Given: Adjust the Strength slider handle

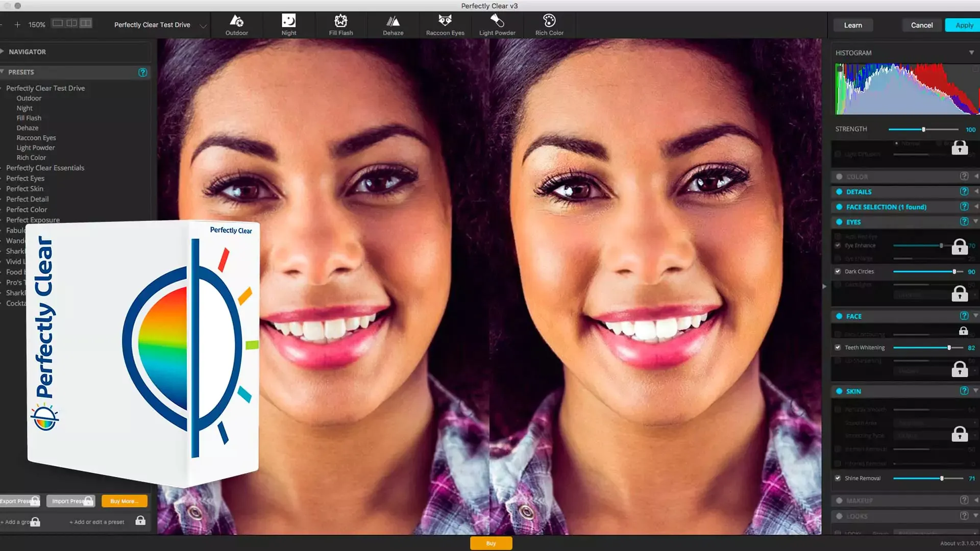Looking at the screenshot, I should pyautogui.click(x=923, y=130).
